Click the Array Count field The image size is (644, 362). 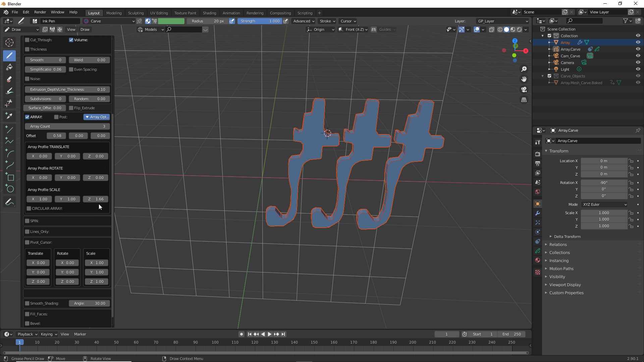67,126
